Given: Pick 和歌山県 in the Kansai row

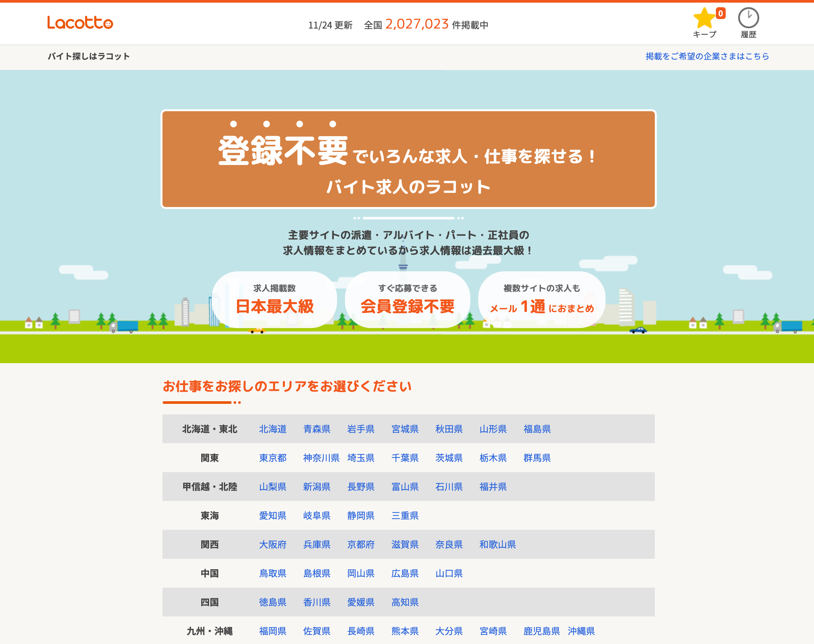Looking at the screenshot, I should [x=497, y=545].
